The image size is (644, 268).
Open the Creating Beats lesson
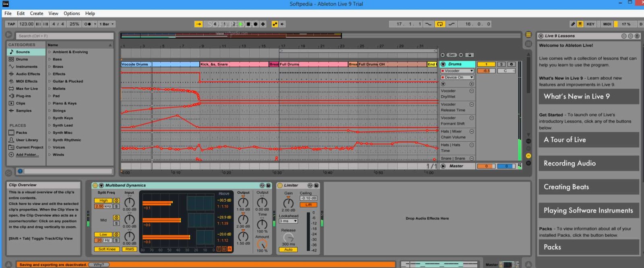(588, 187)
